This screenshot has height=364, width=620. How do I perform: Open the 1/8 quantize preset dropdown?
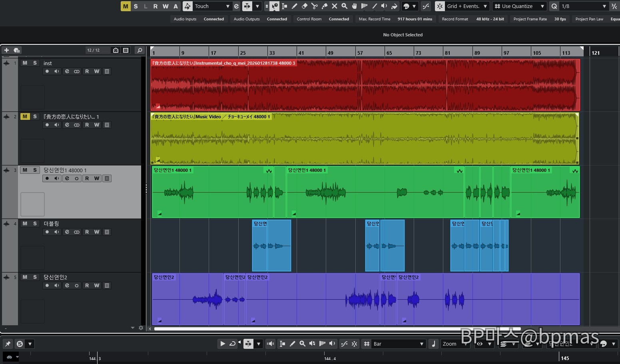604,6
